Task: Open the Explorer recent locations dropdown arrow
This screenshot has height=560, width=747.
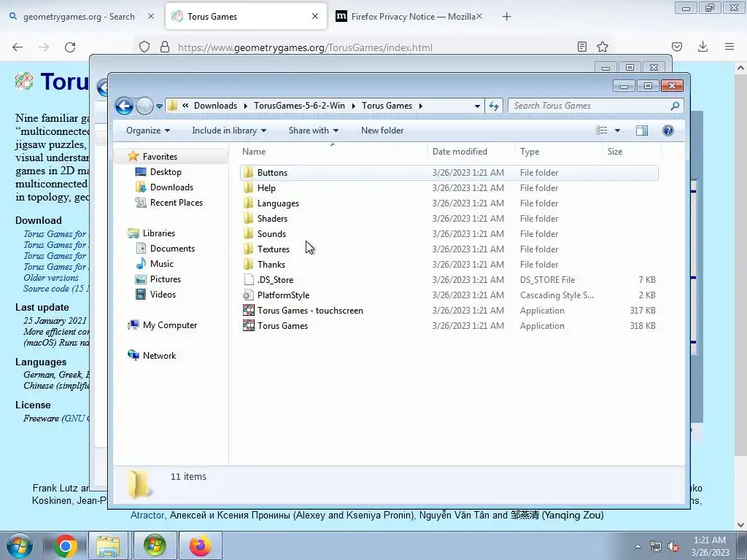Action: coord(159,106)
